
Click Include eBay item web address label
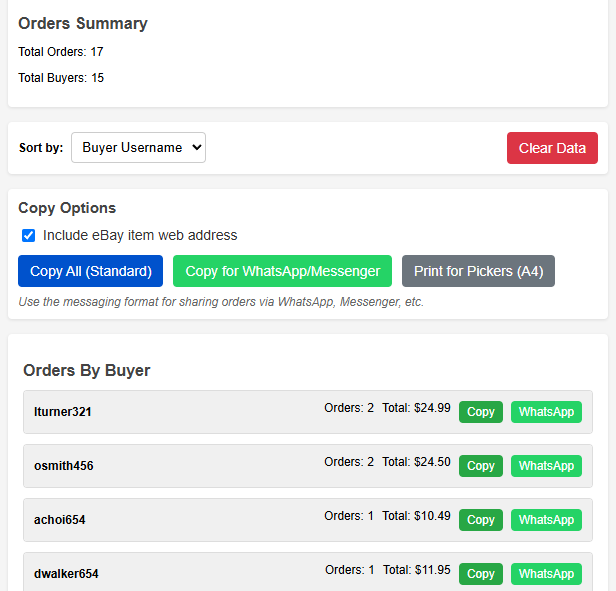(x=140, y=235)
